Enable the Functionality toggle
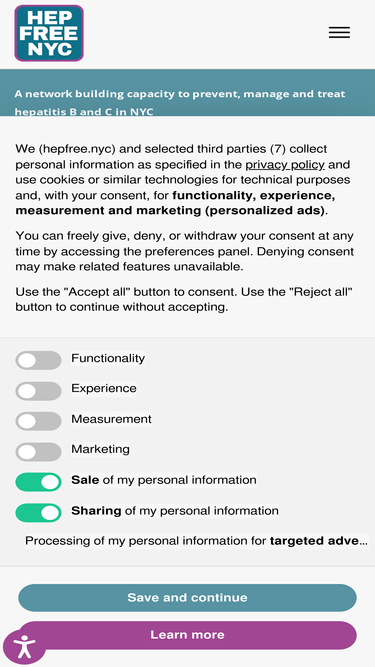The width and height of the screenshot is (375, 667). pos(38,360)
